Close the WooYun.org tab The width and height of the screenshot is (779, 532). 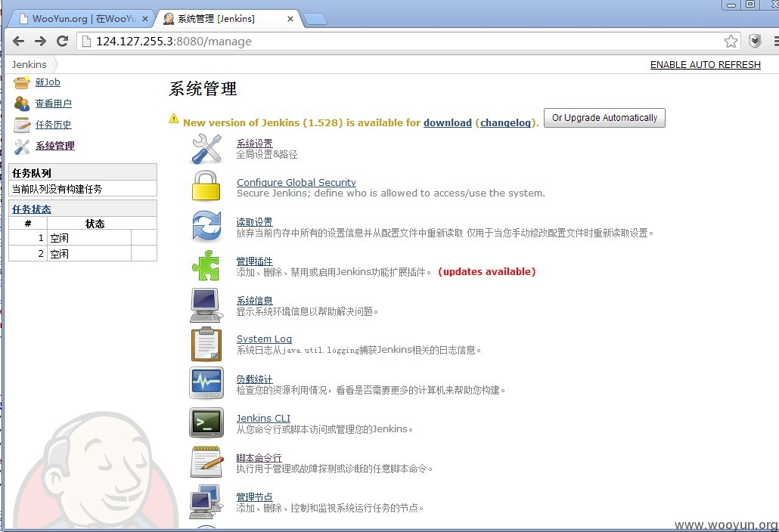tap(145, 19)
